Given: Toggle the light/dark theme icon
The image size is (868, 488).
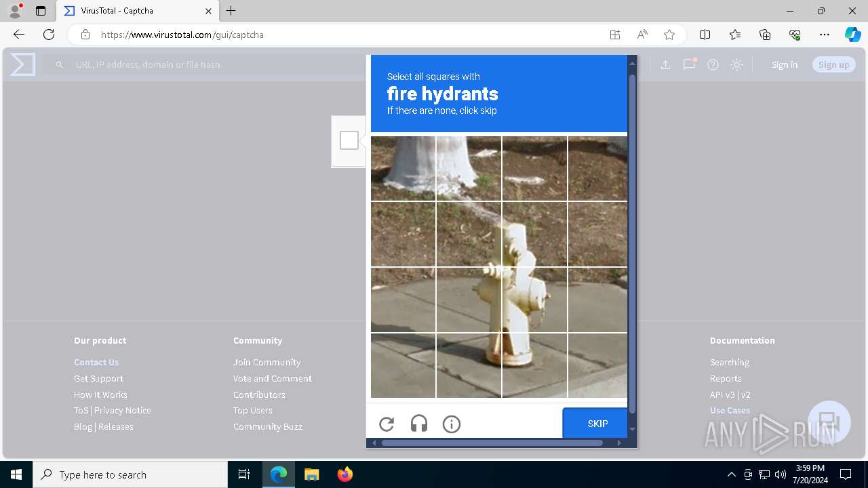Looking at the screenshot, I should click(737, 64).
